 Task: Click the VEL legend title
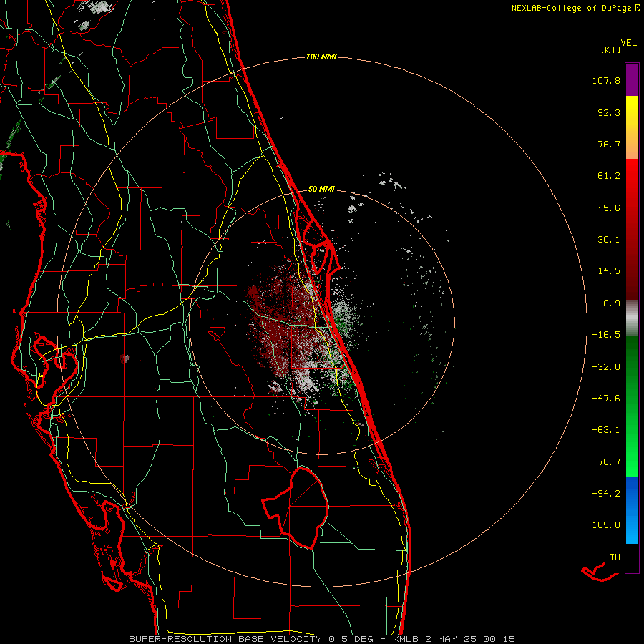pyautogui.click(x=628, y=43)
